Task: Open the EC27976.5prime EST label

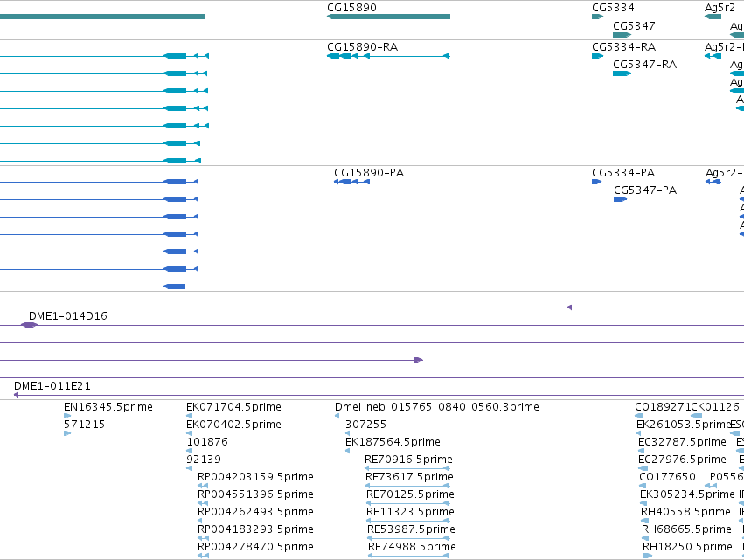Action: point(682,460)
